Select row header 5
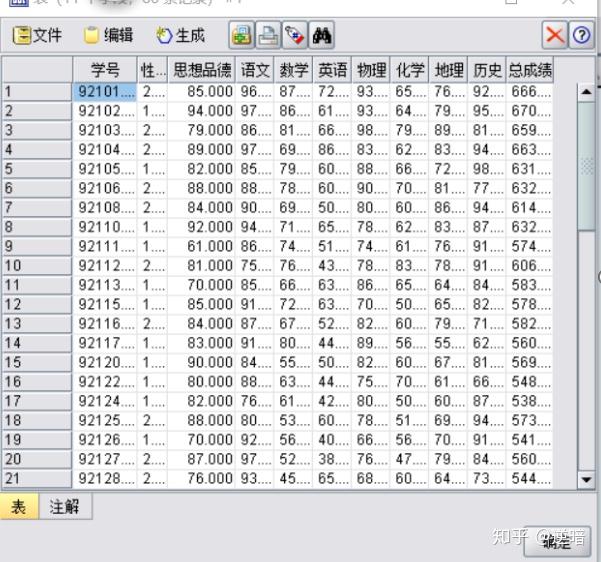The height and width of the screenshot is (562, 601). (x=37, y=169)
